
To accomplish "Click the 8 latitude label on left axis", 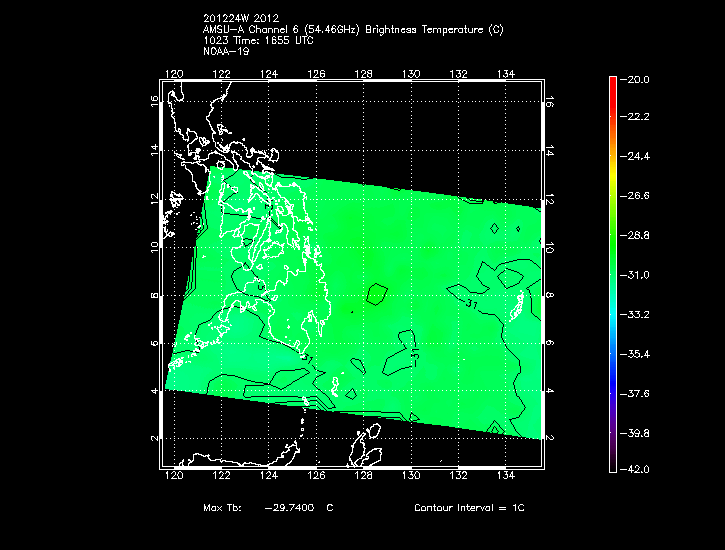I will (x=154, y=295).
